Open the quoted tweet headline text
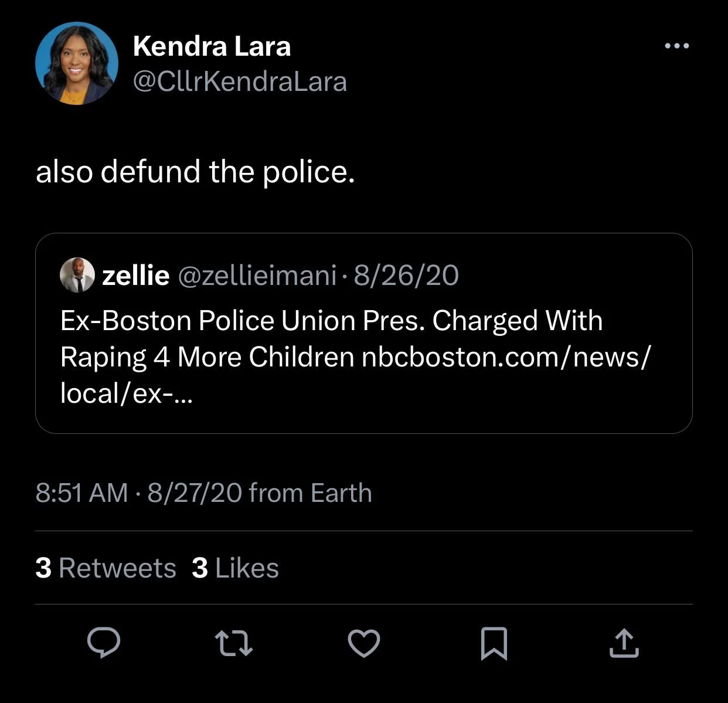The image size is (728, 703). [x=331, y=338]
